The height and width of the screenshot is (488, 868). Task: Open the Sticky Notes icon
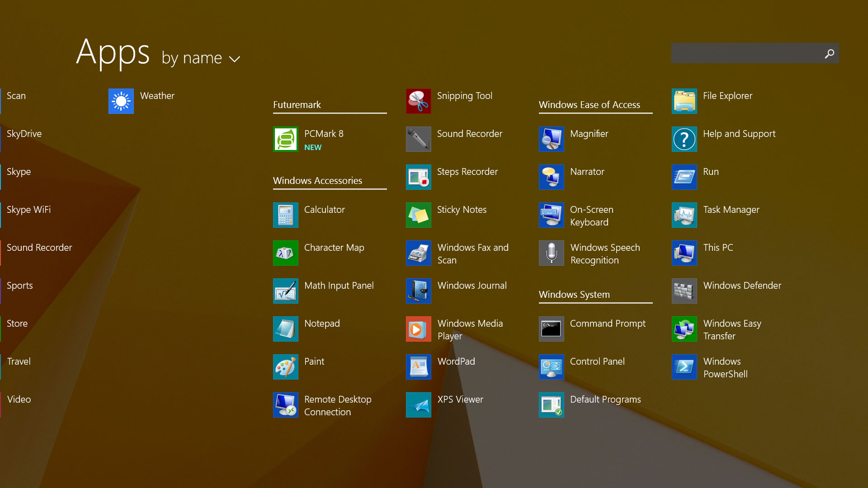coord(418,215)
